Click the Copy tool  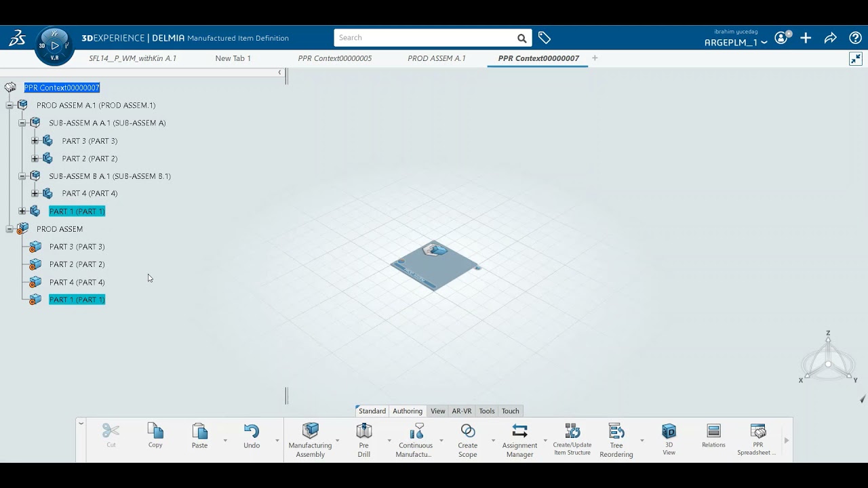[155, 435]
